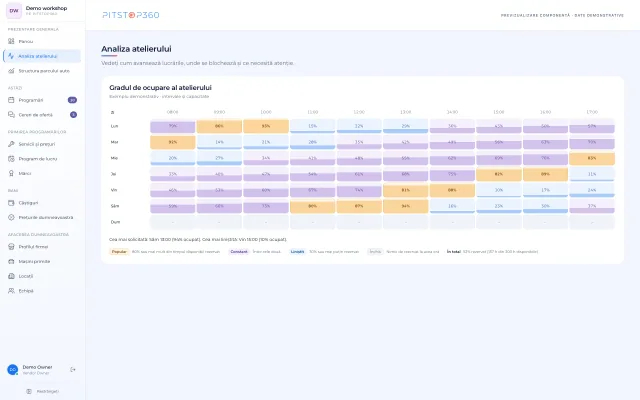Click the Vin 14:00 orange occupancy cell
This screenshot has width=640, height=400.
452,190
